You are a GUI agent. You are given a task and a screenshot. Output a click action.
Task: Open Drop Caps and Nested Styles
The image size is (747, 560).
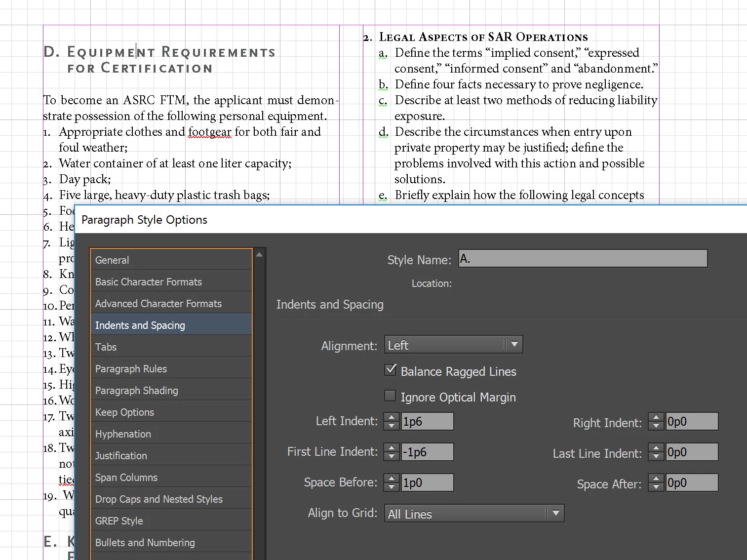point(171,499)
